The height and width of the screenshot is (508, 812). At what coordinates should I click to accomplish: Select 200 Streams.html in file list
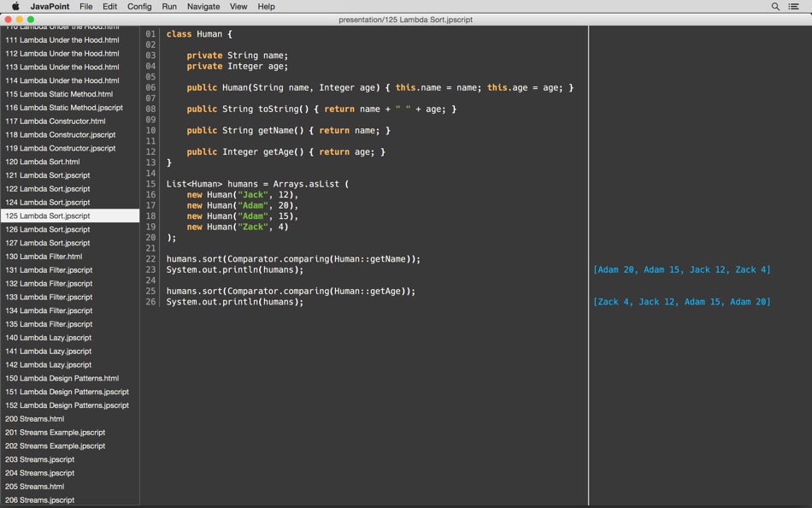[35, 419]
